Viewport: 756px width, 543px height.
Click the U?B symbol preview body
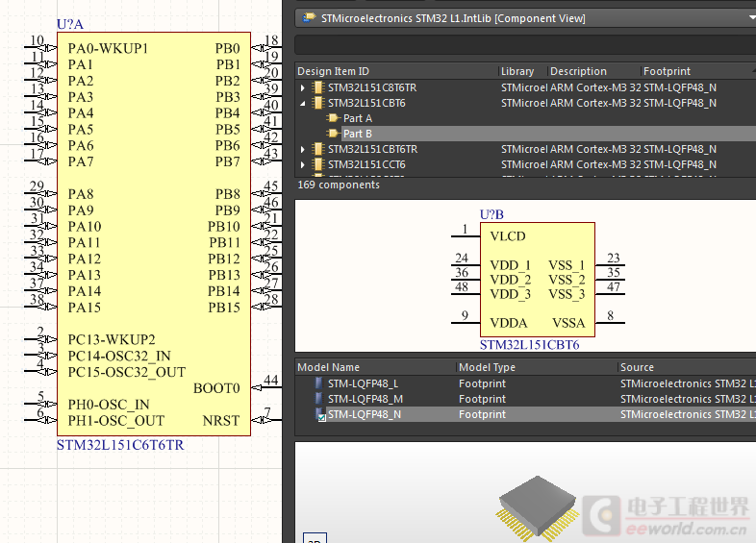(538, 280)
